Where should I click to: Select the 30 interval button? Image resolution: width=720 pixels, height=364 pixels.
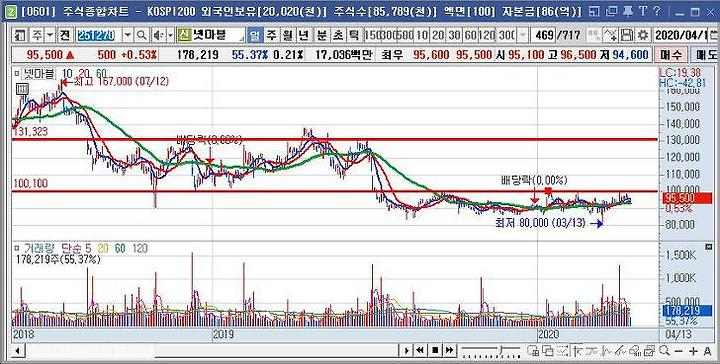coord(454,35)
